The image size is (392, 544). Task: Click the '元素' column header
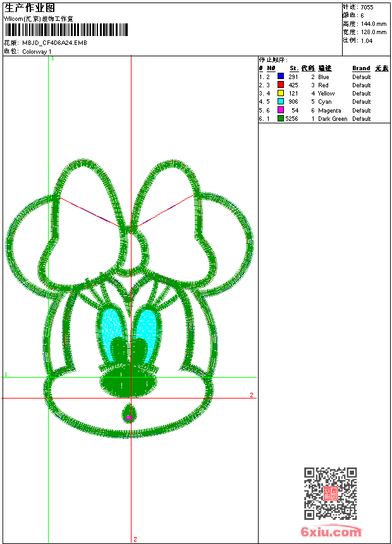[382, 68]
